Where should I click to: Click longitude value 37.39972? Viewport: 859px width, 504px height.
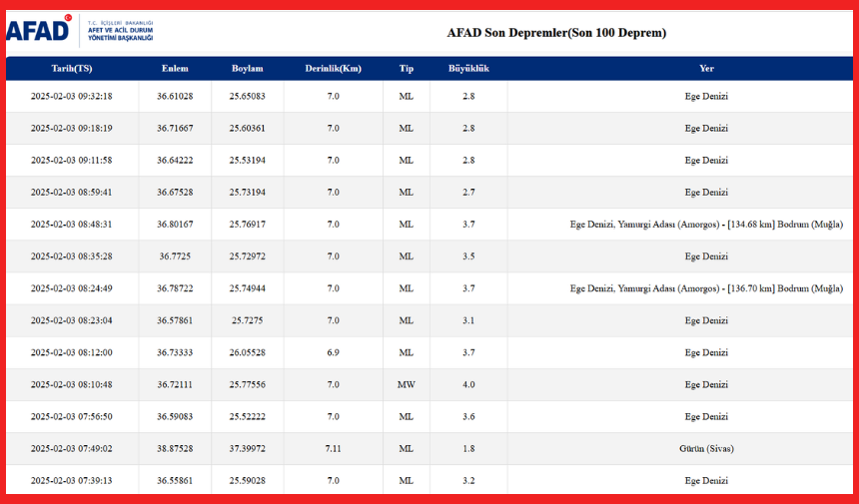pos(247,449)
